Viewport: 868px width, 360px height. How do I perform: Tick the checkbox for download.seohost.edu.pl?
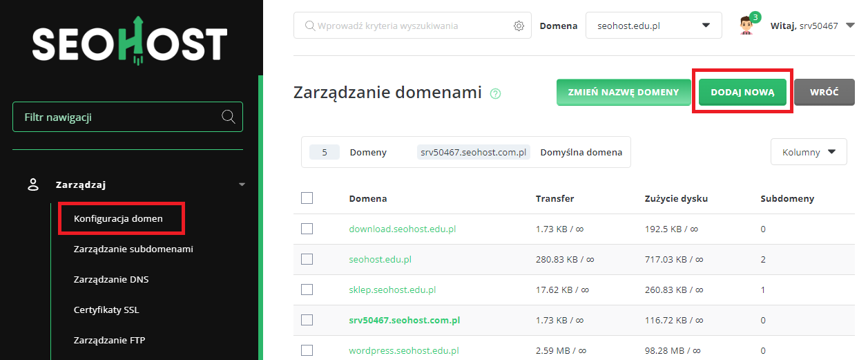point(307,229)
